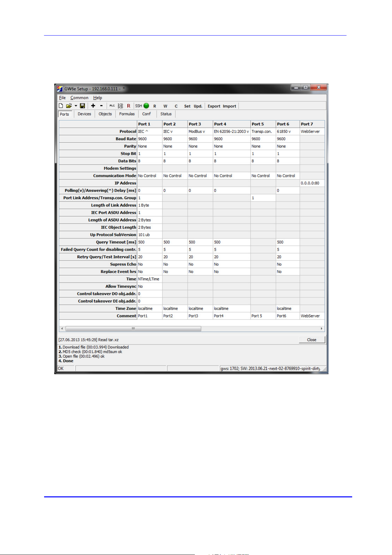Screen dimensions: 392x555
Task: Select the Comment cell 'Port 5'
Action: 263,316
